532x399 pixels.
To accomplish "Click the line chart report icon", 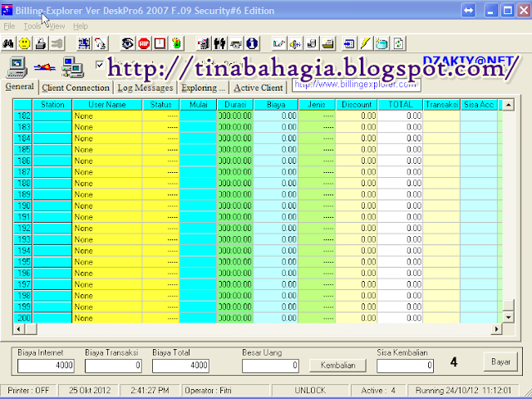I will 279,43.
